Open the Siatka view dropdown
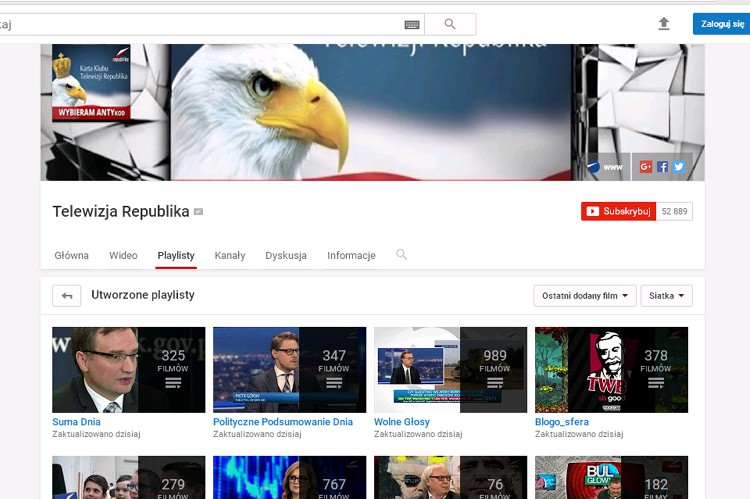The image size is (750, 499). coord(666,296)
